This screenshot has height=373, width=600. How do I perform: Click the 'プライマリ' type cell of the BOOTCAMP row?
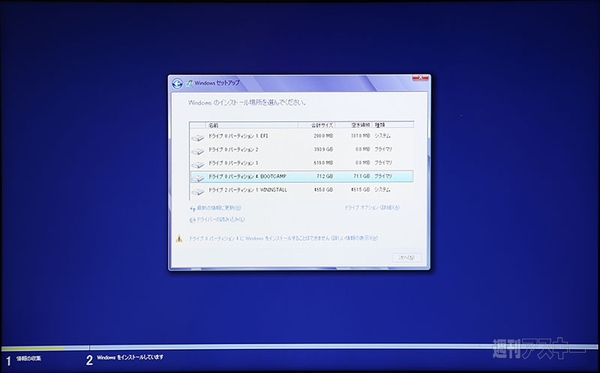383,176
